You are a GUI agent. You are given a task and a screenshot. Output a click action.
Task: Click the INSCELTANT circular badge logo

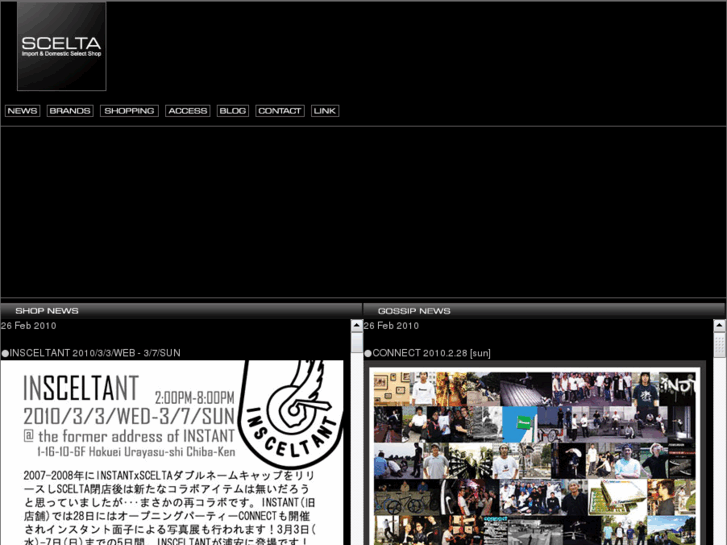[x=290, y=414]
